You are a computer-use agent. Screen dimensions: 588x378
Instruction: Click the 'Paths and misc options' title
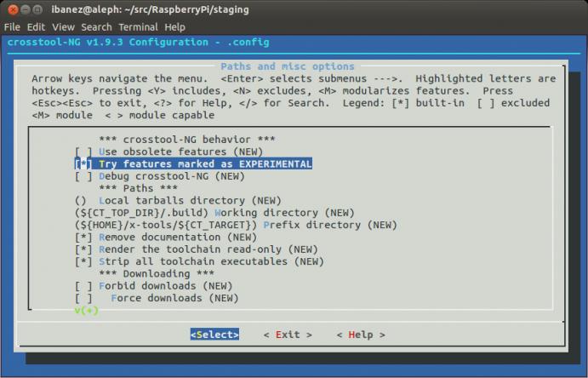[x=288, y=66]
